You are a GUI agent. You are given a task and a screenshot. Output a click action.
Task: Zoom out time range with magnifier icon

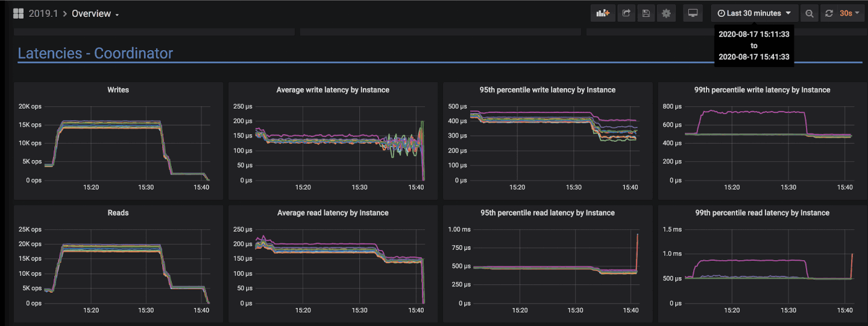pyautogui.click(x=810, y=13)
